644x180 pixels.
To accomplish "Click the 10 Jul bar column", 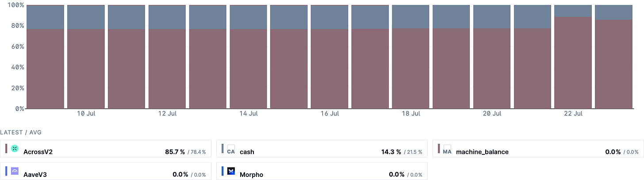I will pos(86,57).
